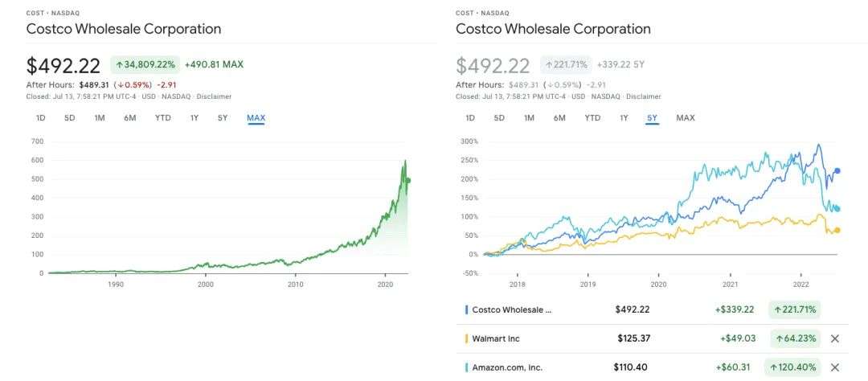Switch right chart to MAX range

(686, 118)
